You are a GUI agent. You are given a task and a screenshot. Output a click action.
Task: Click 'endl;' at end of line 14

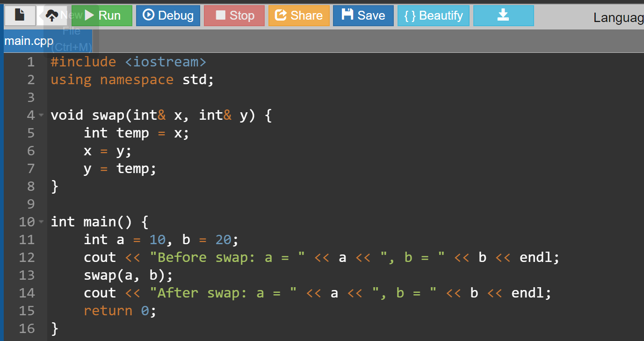click(531, 293)
